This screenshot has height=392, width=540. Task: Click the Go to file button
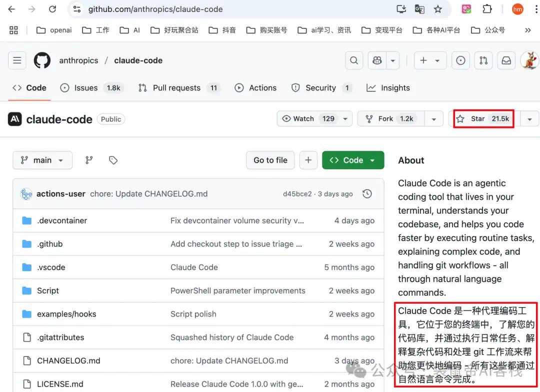coord(270,160)
